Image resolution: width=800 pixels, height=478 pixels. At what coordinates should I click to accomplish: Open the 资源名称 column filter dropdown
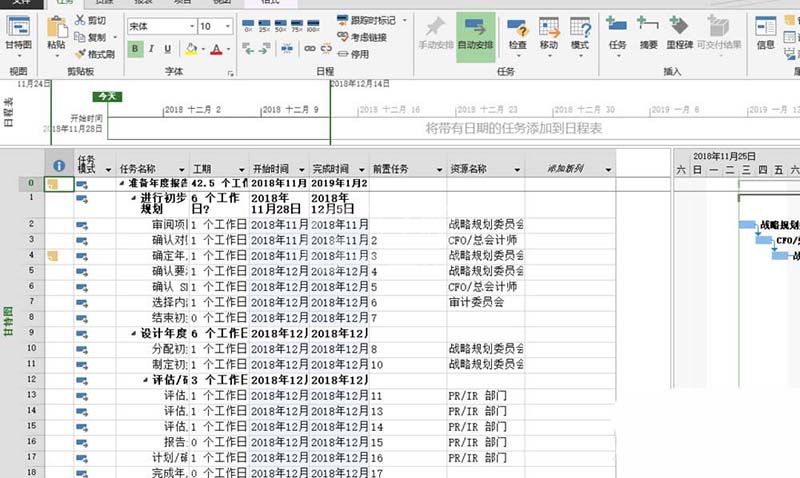click(517, 169)
